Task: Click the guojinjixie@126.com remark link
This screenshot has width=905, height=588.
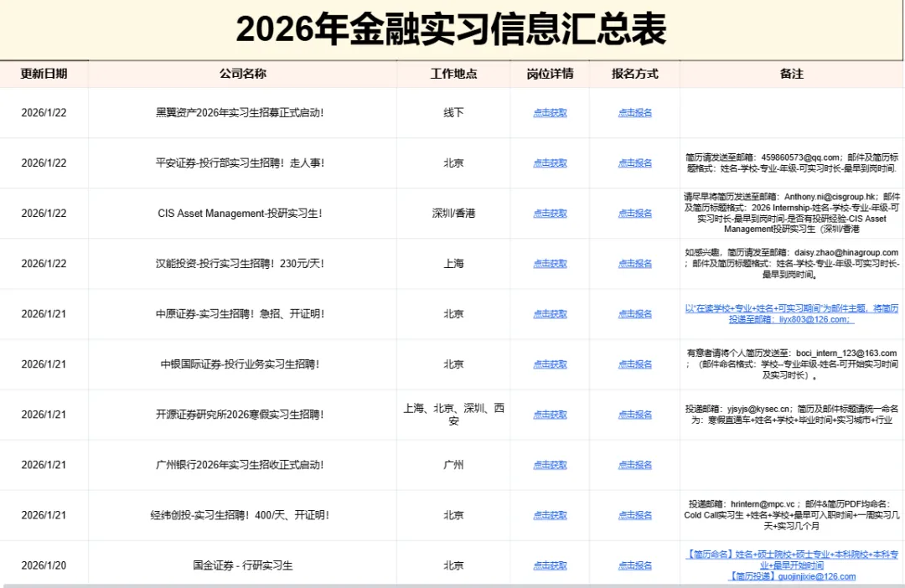Action: click(x=791, y=565)
